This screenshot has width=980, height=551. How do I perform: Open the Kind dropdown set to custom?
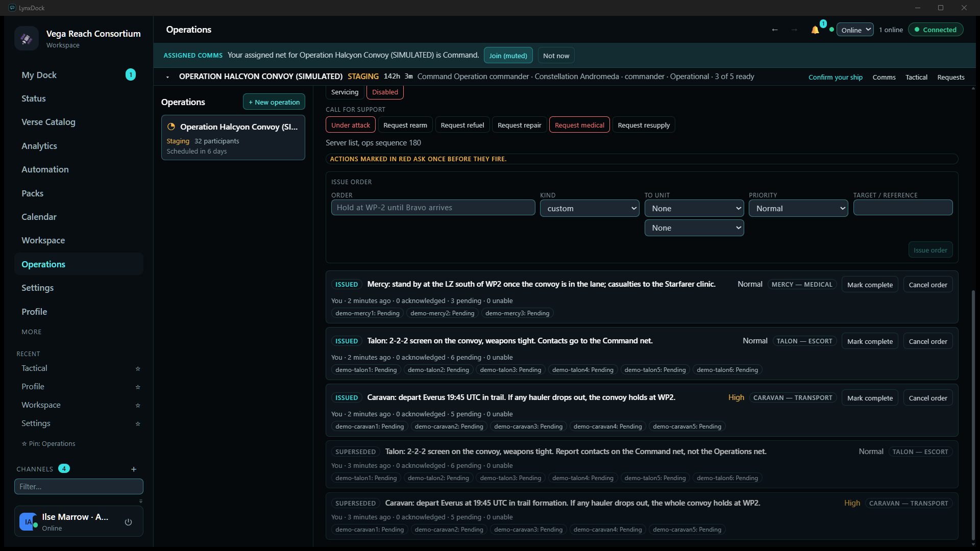pos(590,208)
